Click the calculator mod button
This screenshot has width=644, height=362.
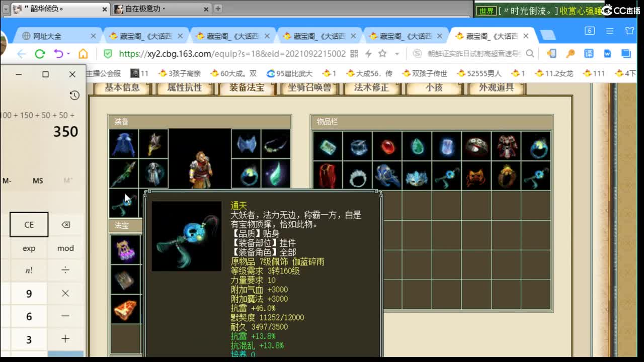[65, 248]
